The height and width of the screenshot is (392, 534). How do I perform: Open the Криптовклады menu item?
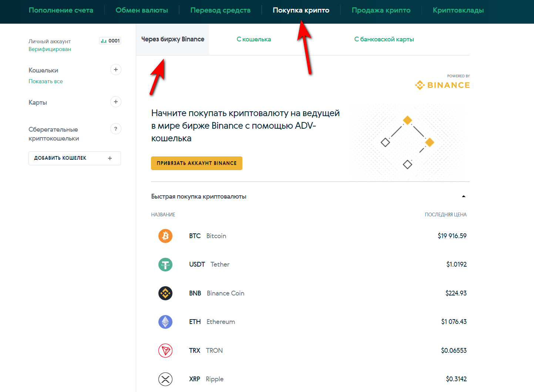pyautogui.click(x=458, y=10)
